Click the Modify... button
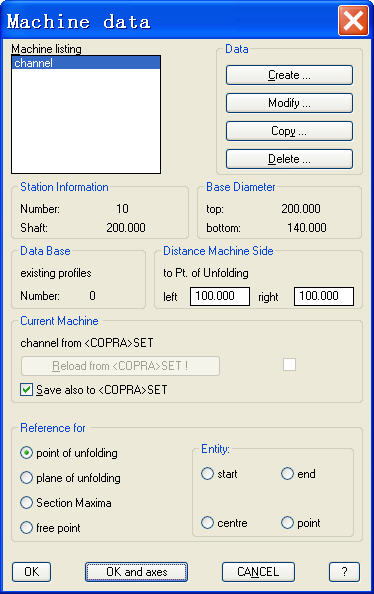This screenshot has height=594, width=374. (x=289, y=103)
